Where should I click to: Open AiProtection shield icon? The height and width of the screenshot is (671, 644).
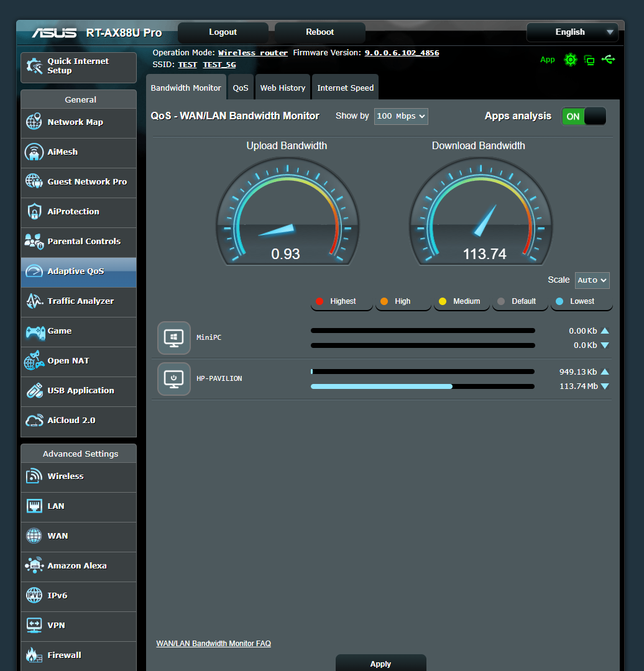pos(34,211)
